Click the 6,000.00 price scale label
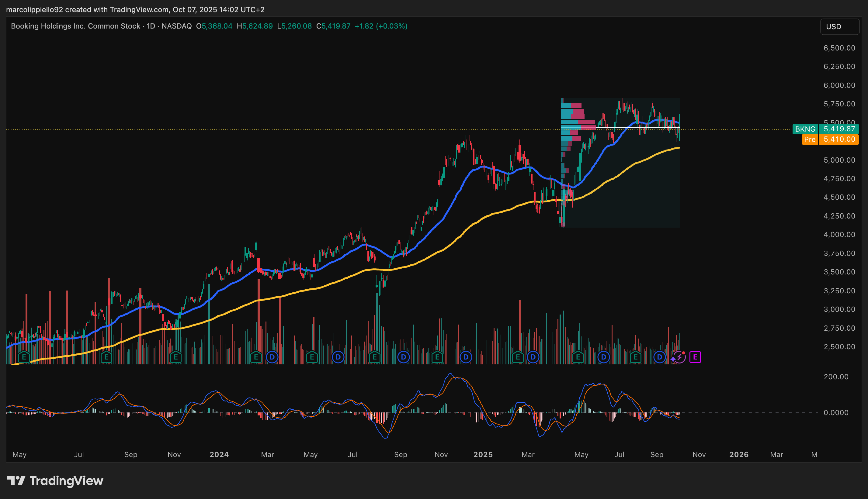This screenshot has height=499, width=868. (x=839, y=85)
